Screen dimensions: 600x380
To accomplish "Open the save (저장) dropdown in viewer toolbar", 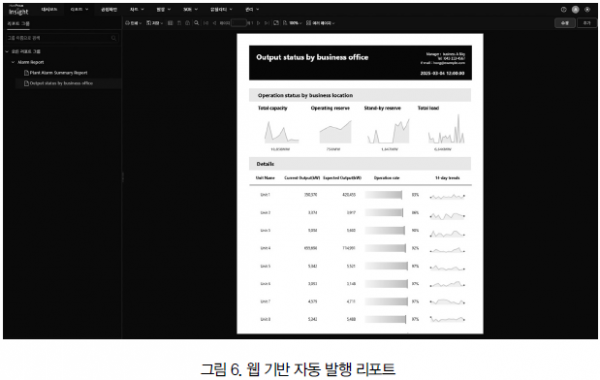I will [155, 23].
